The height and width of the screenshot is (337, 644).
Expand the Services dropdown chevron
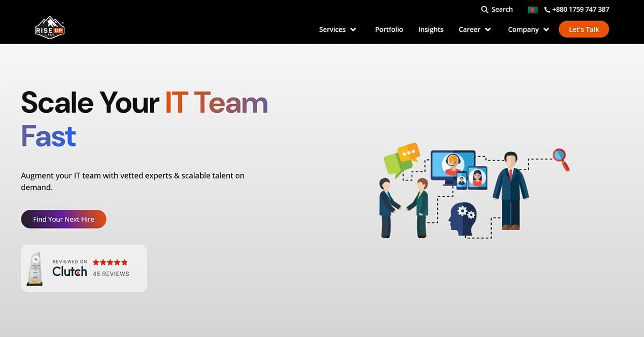click(x=353, y=30)
